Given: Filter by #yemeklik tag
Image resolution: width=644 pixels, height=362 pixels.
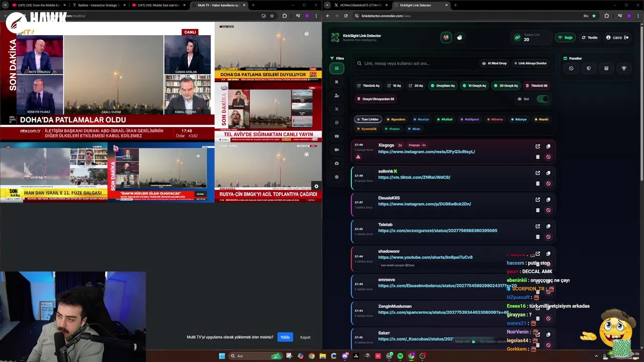Looking at the screenshot, I should coord(367,129).
